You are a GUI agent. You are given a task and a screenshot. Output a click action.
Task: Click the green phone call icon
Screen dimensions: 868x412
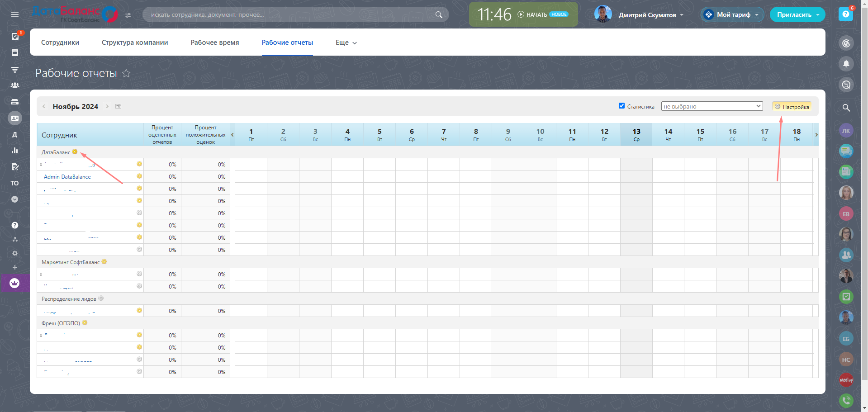point(846,400)
